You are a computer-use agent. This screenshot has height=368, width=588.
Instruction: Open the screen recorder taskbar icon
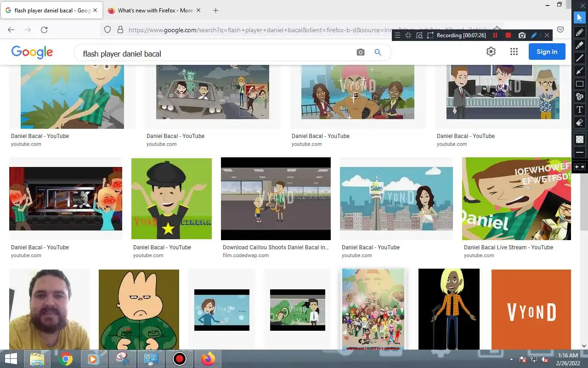(x=179, y=359)
